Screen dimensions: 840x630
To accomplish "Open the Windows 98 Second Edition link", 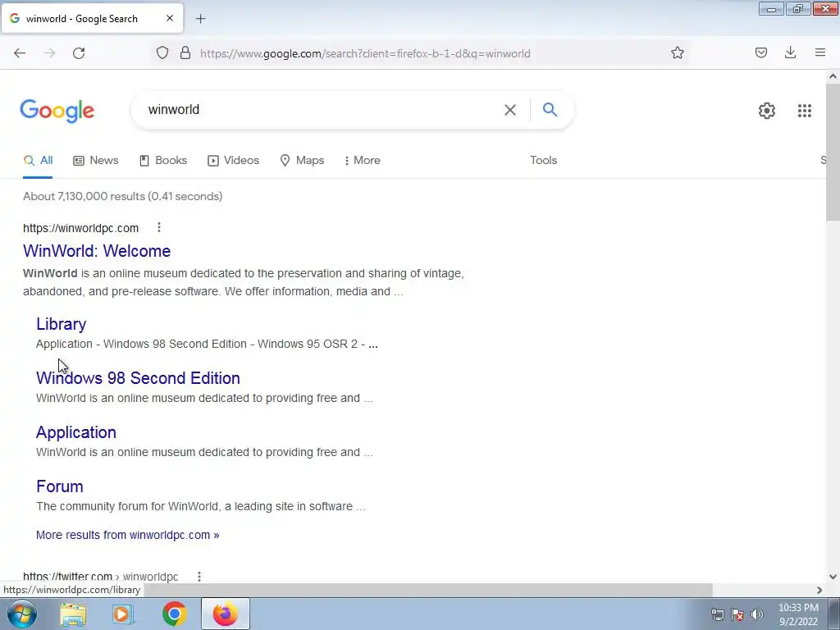I will pos(138,377).
